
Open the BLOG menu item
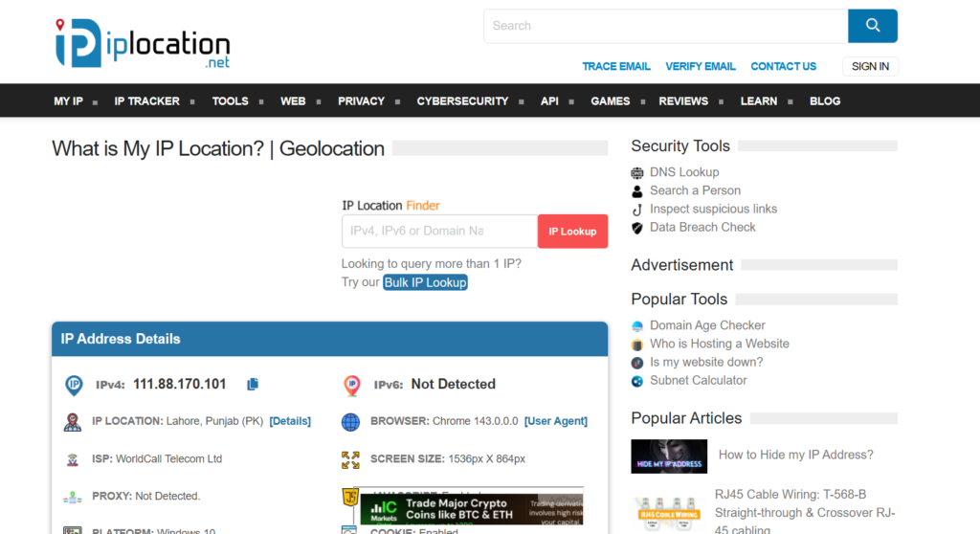tap(825, 101)
